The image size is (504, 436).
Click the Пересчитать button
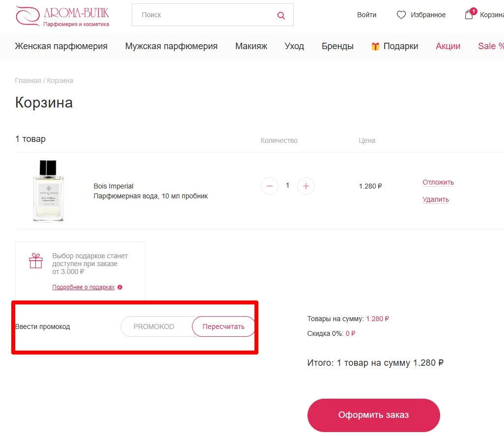coord(224,326)
